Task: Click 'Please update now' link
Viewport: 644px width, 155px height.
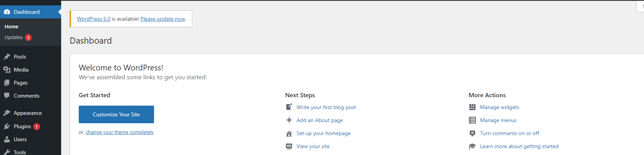Action: click(162, 19)
